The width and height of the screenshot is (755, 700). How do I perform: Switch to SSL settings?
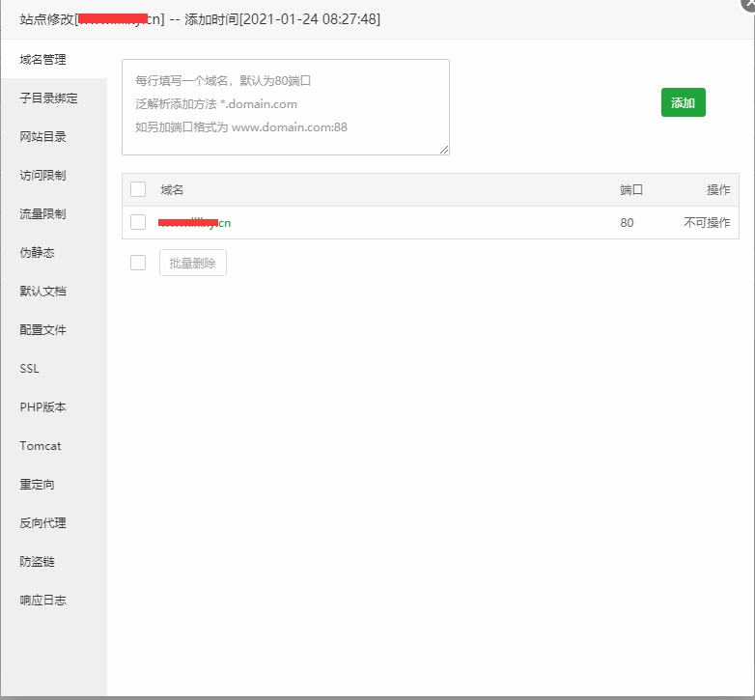pyautogui.click(x=54, y=368)
